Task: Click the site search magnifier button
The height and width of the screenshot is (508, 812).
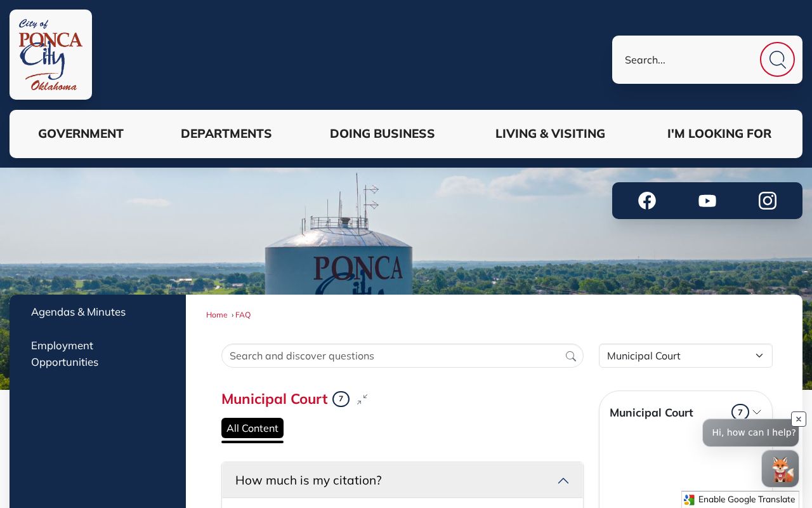Action: 777,60
